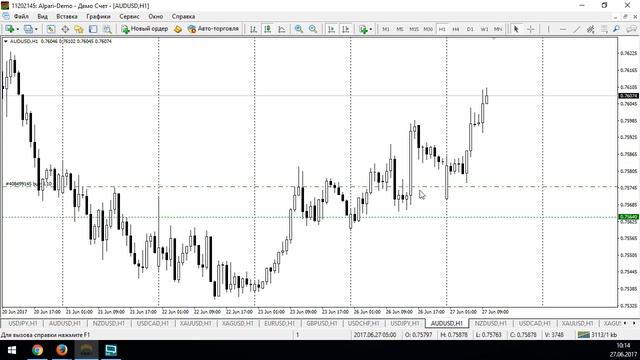Open the Data Window icon
Screen dimensions: 640x360
[x=65, y=29]
